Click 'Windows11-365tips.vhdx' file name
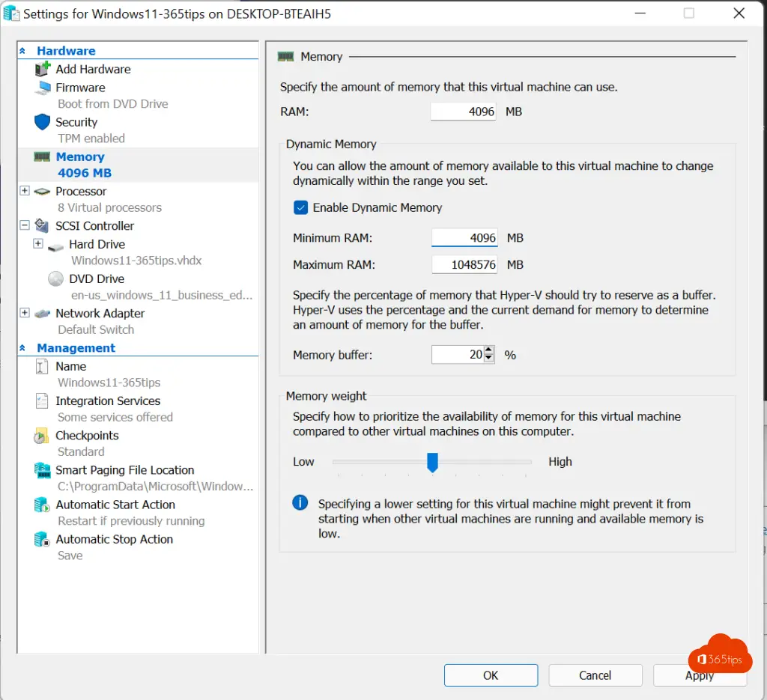The height and width of the screenshot is (700, 767). (136, 261)
